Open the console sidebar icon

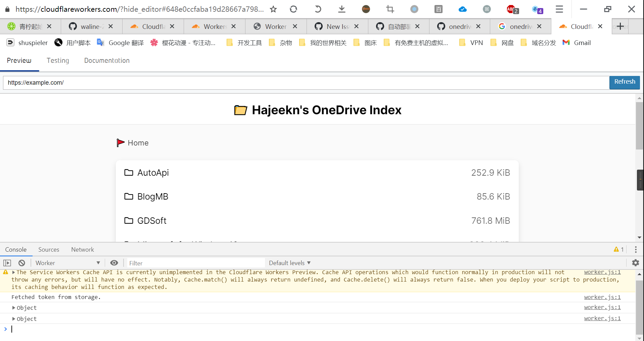click(x=7, y=263)
